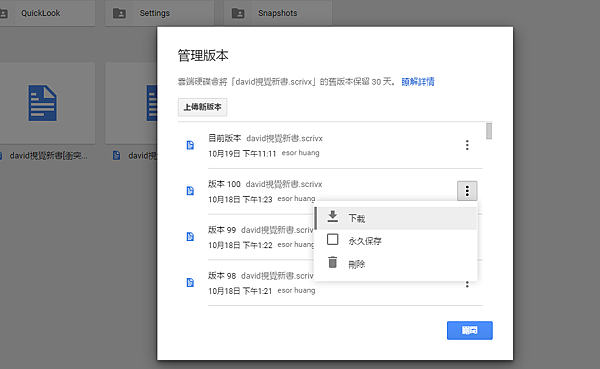Click the version list scrollbar thumb
The width and height of the screenshot is (600, 369).
point(489,131)
